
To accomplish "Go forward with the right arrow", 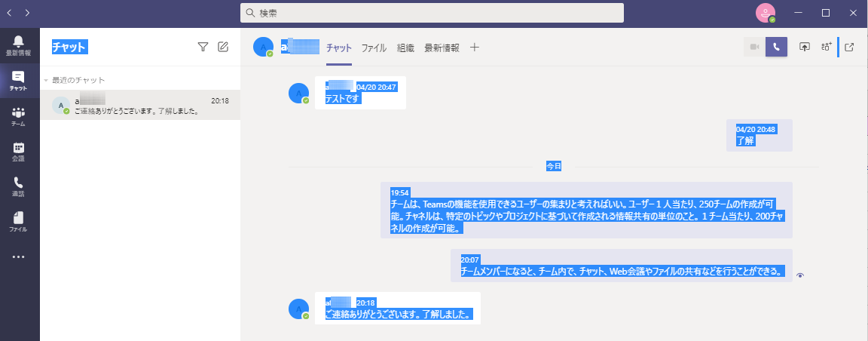I will 28,12.
